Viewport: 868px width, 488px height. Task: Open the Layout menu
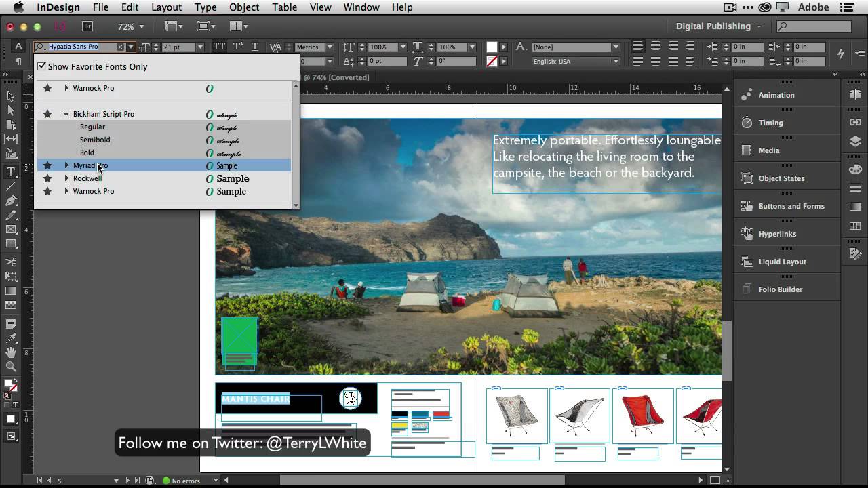pos(166,7)
